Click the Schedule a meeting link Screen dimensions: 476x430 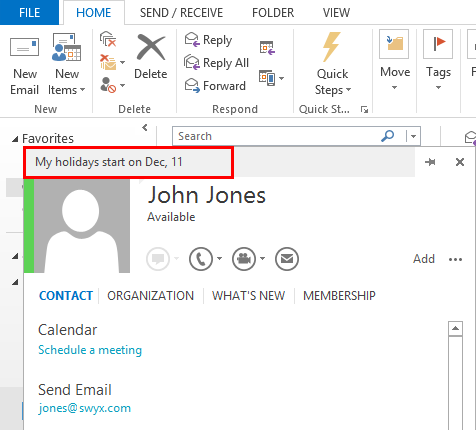90,350
